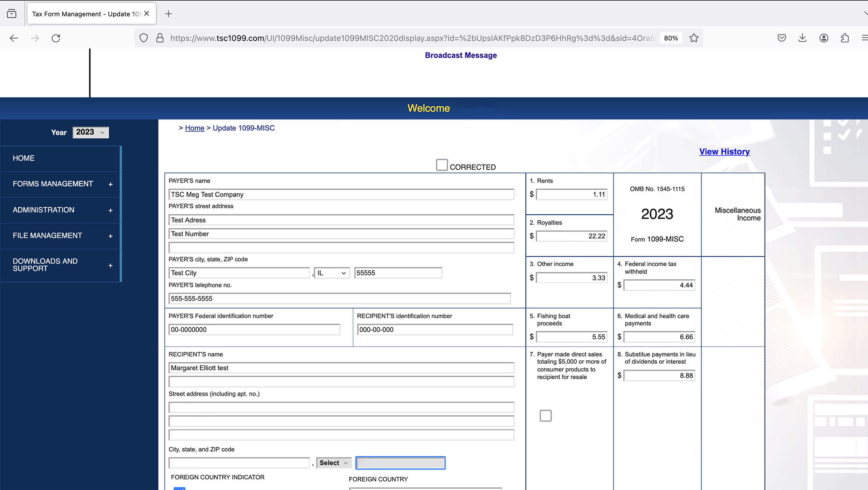Open a new tab with plus icon

(168, 14)
